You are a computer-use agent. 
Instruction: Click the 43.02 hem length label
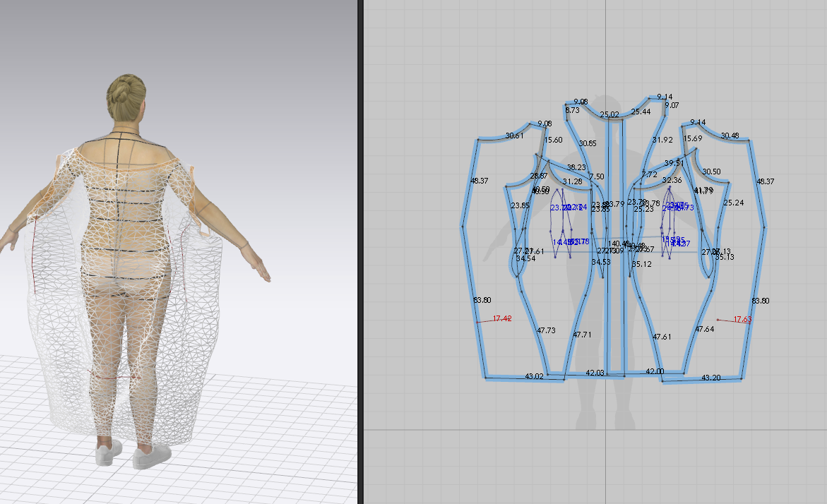(x=534, y=376)
